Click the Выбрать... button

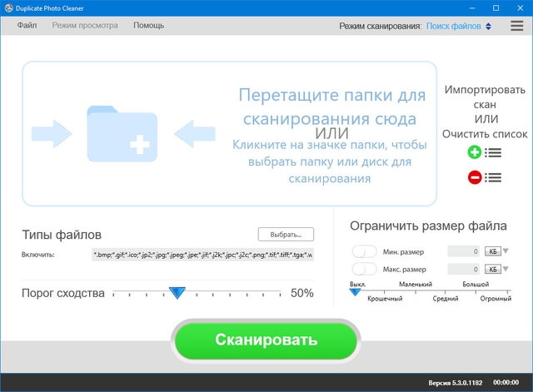pyautogui.click(x=286, y=235)
